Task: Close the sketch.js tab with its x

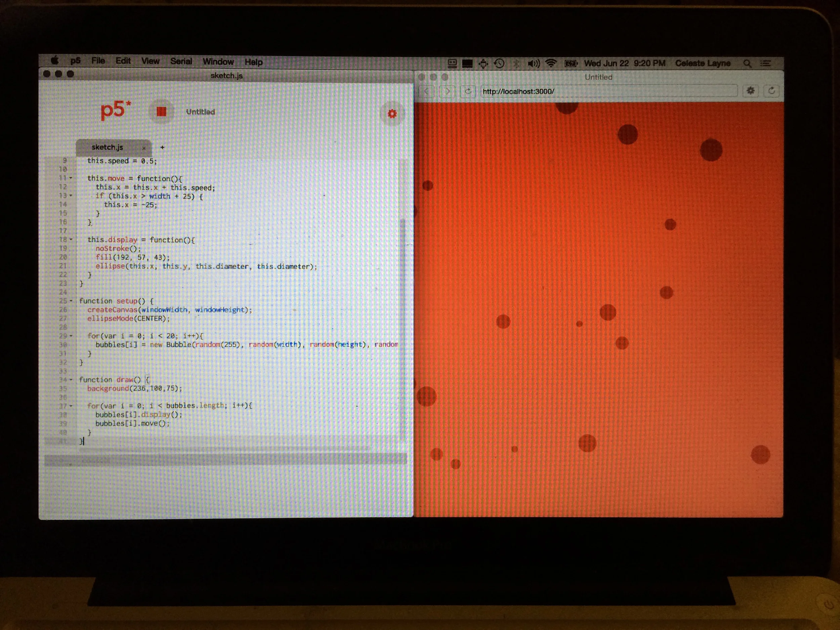Action: tap(144, 148)
